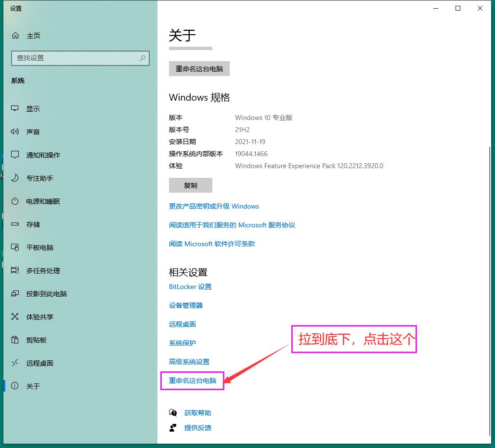Screen dimensions: 495x448
Task: Click the top 重命名这台电脑 button
Action: point(199,68)
